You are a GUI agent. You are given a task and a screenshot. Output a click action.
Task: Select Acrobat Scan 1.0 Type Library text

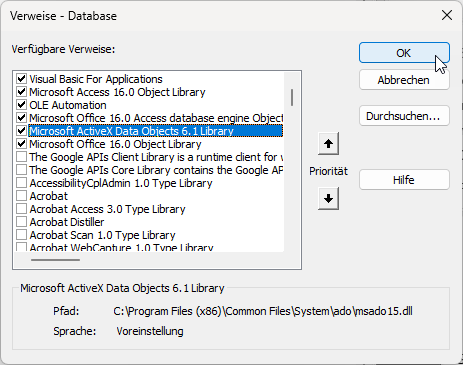click(x=102, y=235)
